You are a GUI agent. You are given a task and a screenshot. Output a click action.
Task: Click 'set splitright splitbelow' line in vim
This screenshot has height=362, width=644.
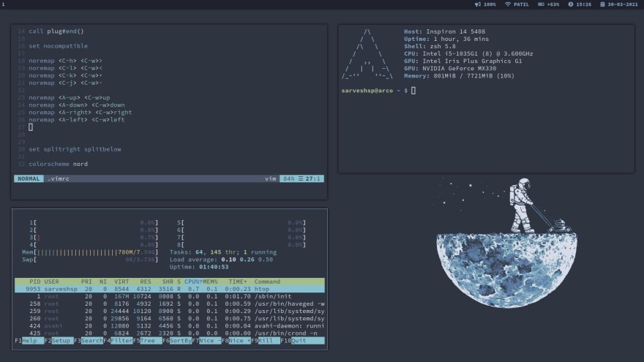tap(75, 149)
